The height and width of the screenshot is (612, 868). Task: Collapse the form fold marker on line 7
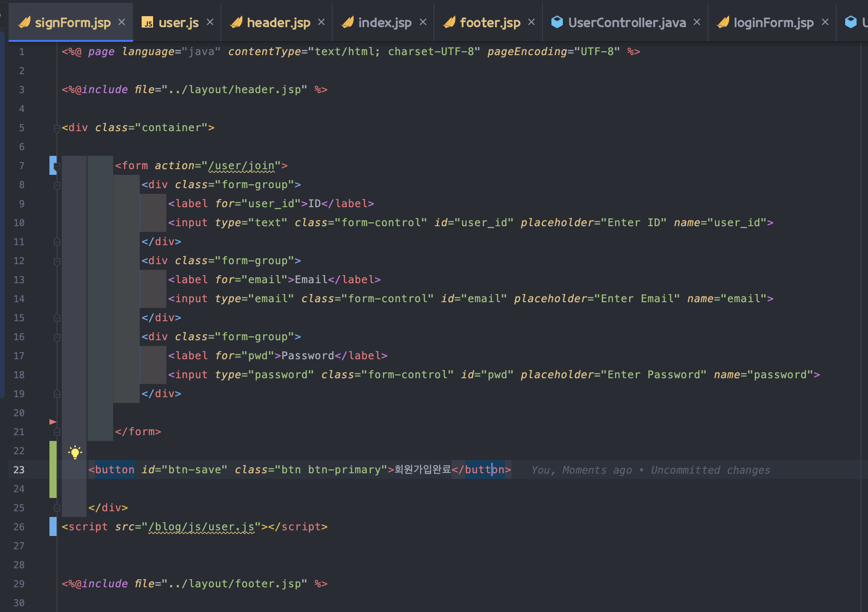[57, 166]
